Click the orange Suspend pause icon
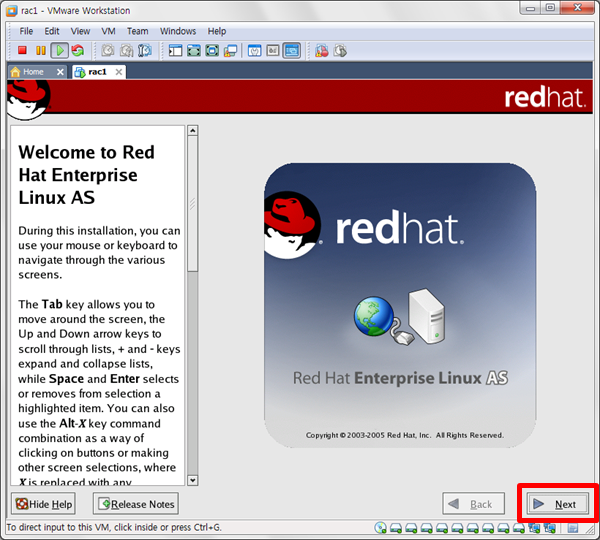Viewport: 600px width, 540px height. tap(41, 51)
